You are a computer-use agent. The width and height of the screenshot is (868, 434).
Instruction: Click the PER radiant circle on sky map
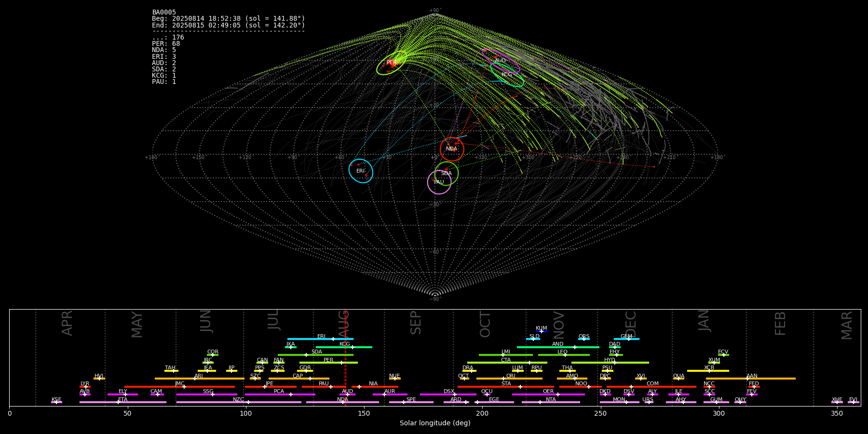(x=392, y=63)
